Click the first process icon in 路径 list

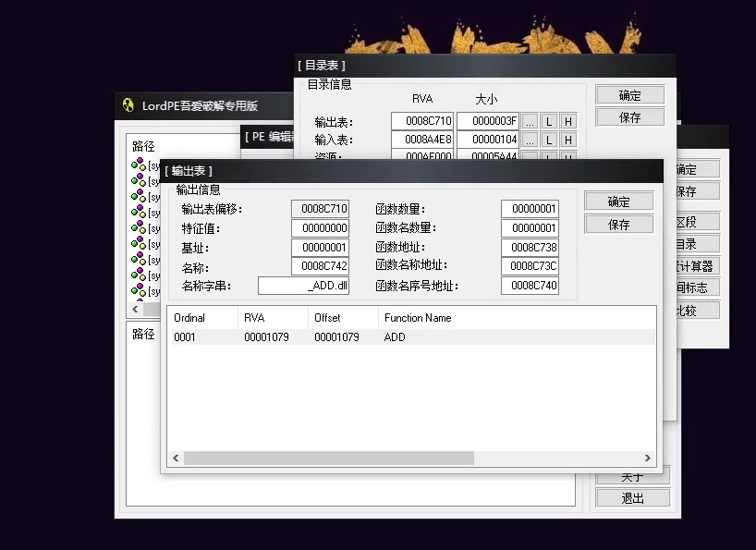click(x=139, y=164)
